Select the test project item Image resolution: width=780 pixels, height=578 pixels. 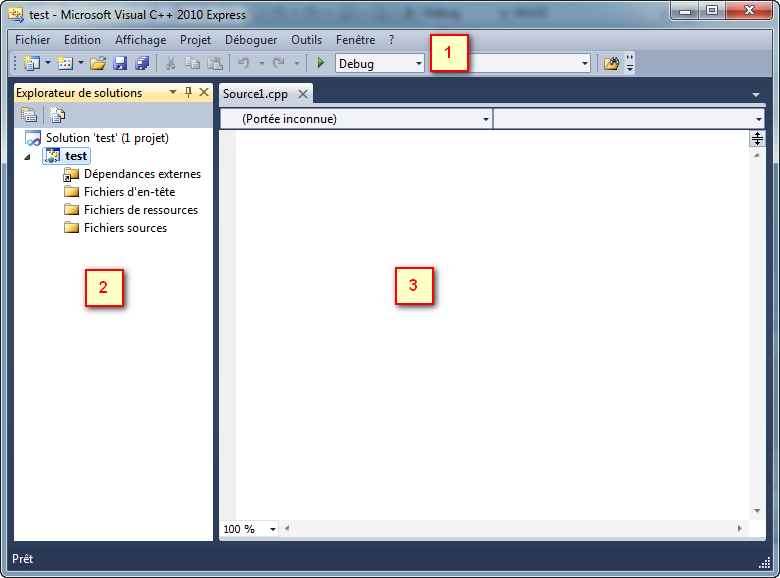click(x=67, y=156)
